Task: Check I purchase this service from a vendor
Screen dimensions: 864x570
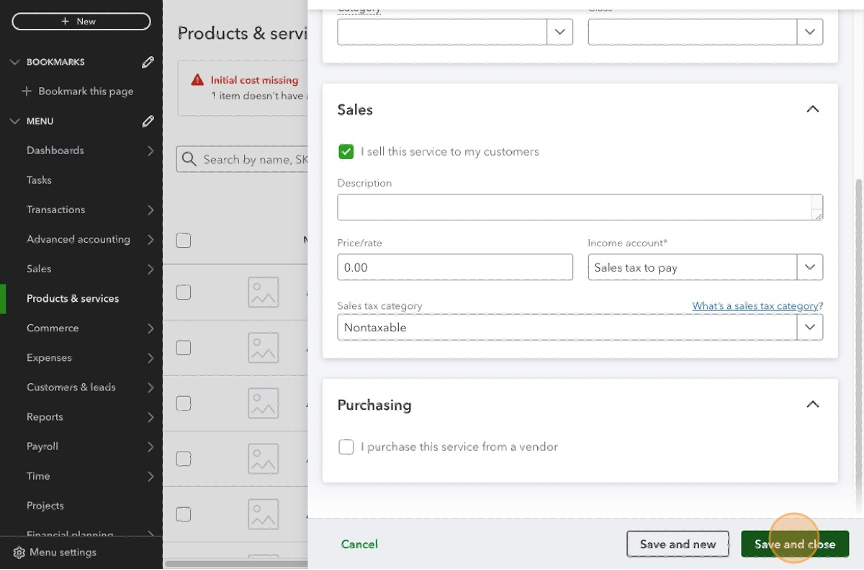Action: 346,447
